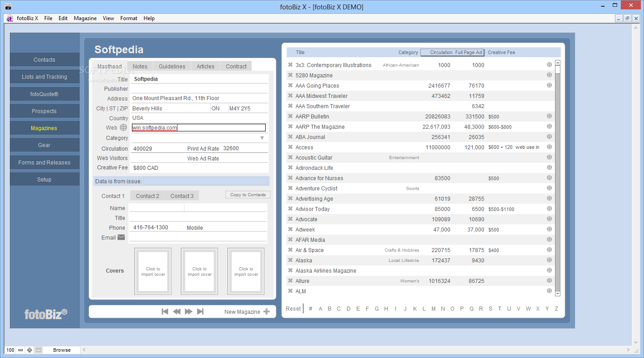Switch to the Guidelines tab
Image resolution: width=644 pixels, height=358 pixels.
coord(172,66)
